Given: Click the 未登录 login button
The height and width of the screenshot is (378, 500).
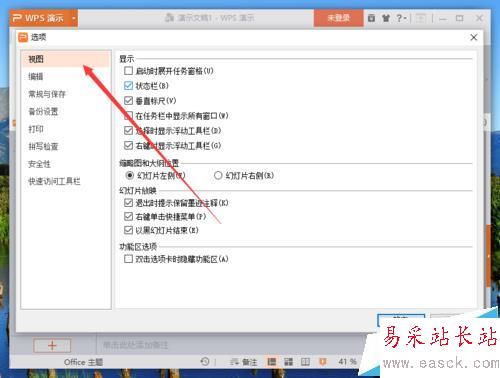Looking at the screenshot, I should [338, 18].
